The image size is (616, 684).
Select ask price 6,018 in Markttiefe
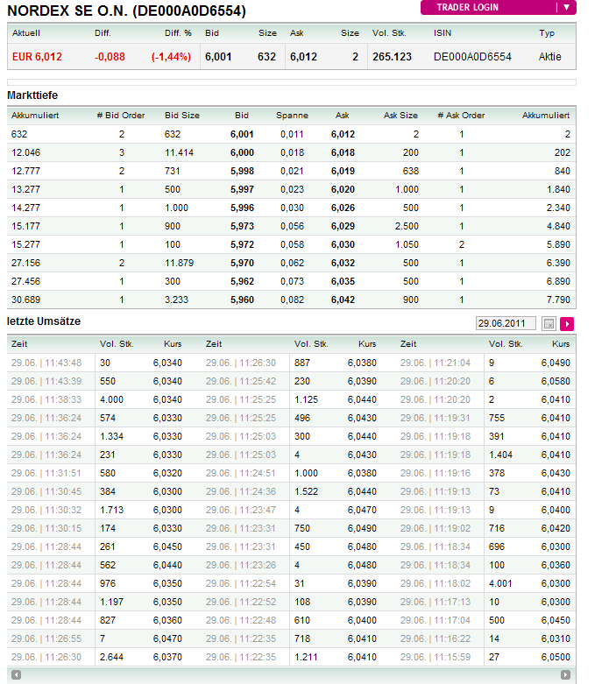[343, 152]
